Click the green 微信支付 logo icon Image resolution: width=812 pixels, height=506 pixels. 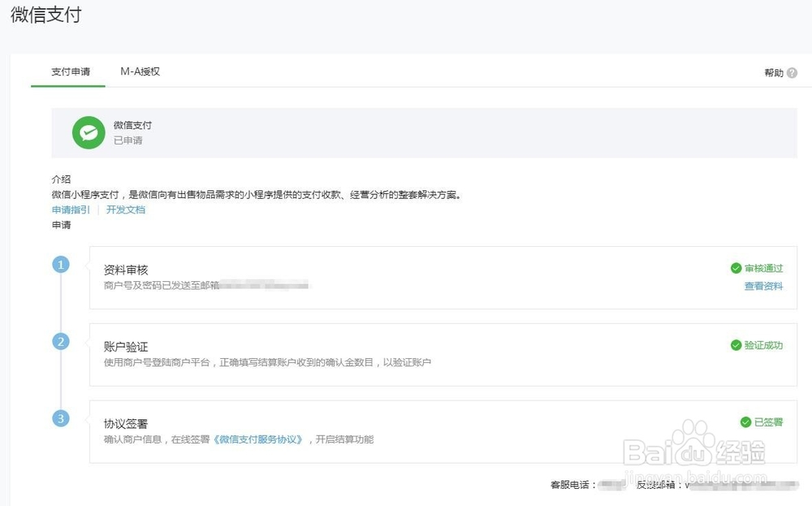[x=89, y=132]
